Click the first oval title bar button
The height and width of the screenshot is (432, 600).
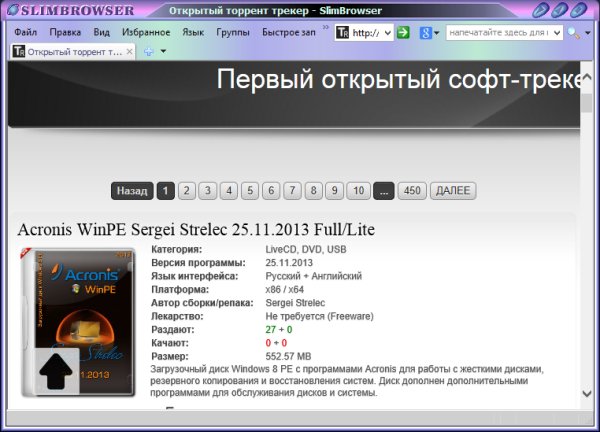pos(541,10)
